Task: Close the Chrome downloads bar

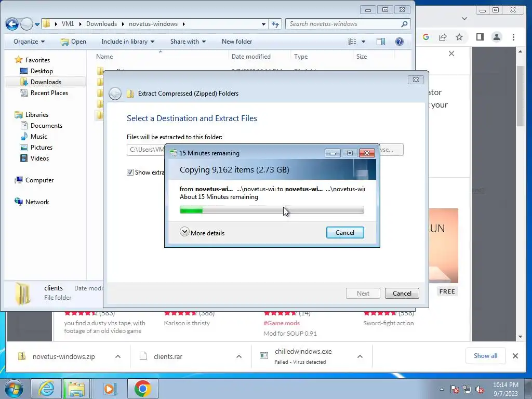Action: pyautogui.click(x=515, y=355)
